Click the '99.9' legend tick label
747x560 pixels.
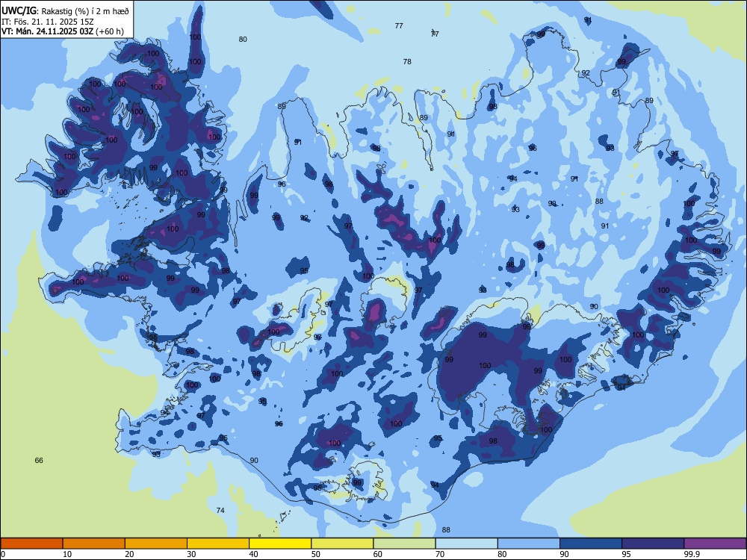[x=691, y=554]
